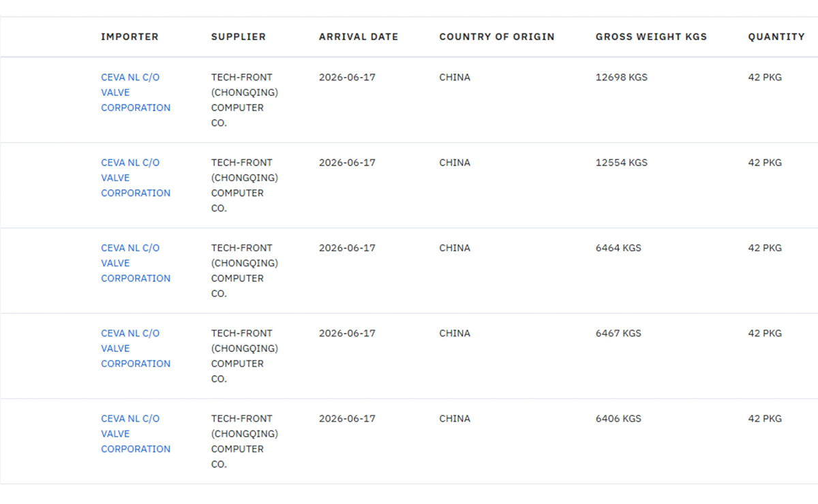818x504 pixels.
Task: Click CHINA in the 6406 KGS row
Action: [x=455, y=419]
